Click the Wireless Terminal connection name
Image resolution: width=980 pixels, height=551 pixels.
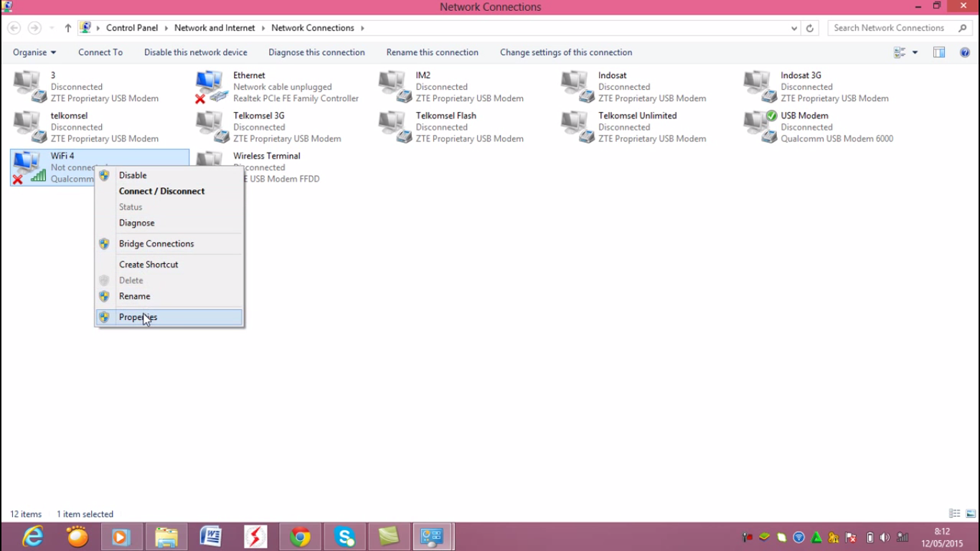click(x=267, y=156)
